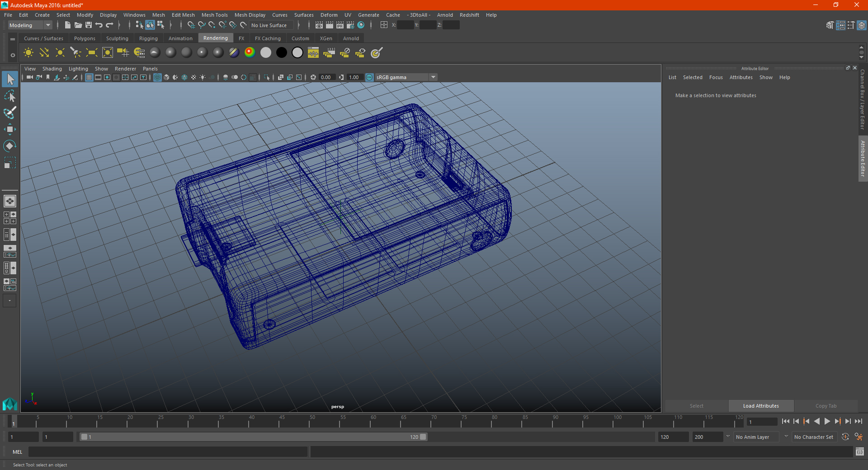Open shelf options gear menu
Image resolution: width=868 pixels, height=470 pixels.
coord(13,55)
